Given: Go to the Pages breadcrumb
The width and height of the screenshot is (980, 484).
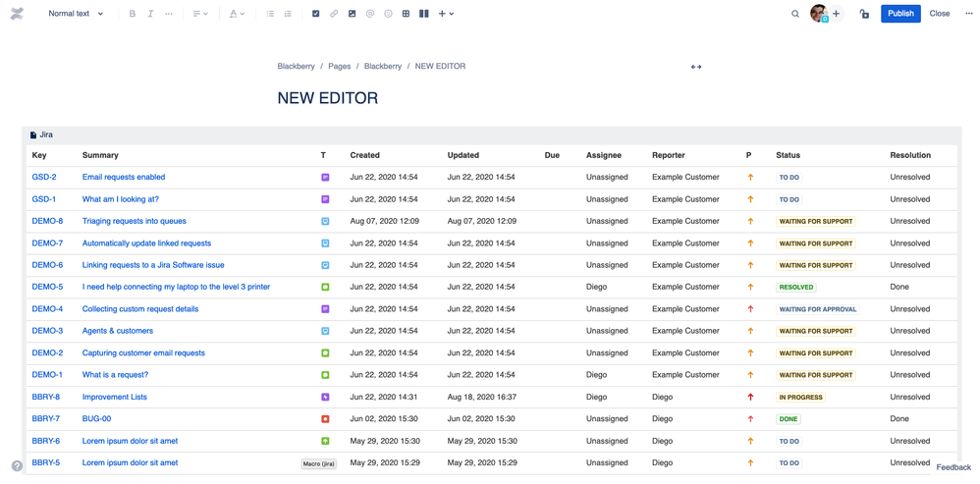Looking at the screenshot, I should (x=340, y=66).
